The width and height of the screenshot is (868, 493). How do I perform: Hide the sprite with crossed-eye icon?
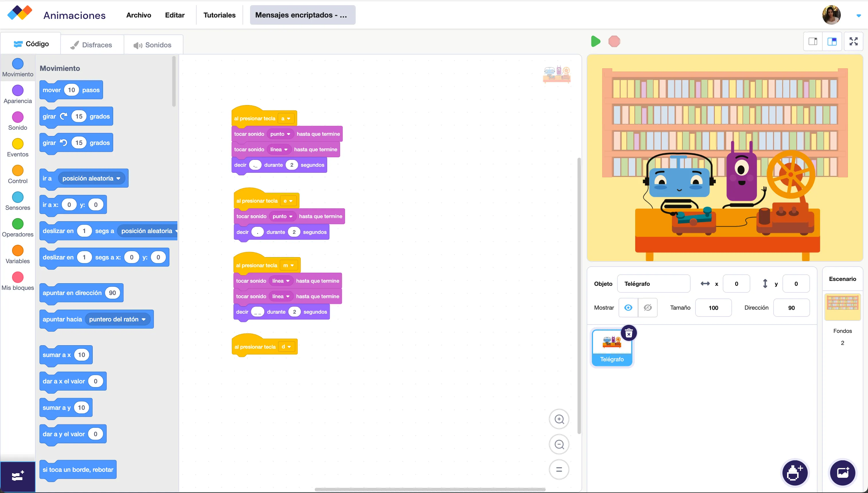[648, 307]
